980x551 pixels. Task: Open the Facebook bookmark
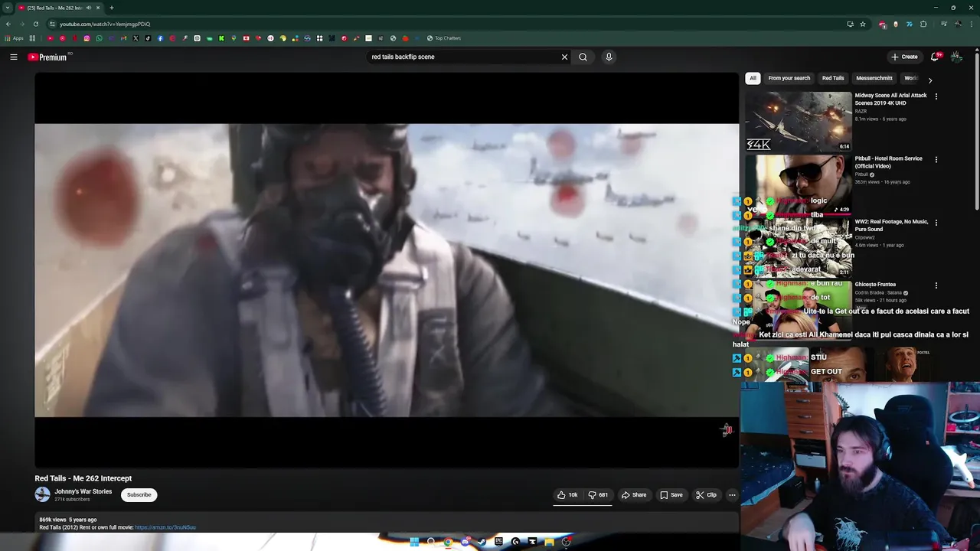tap(160, 38)
